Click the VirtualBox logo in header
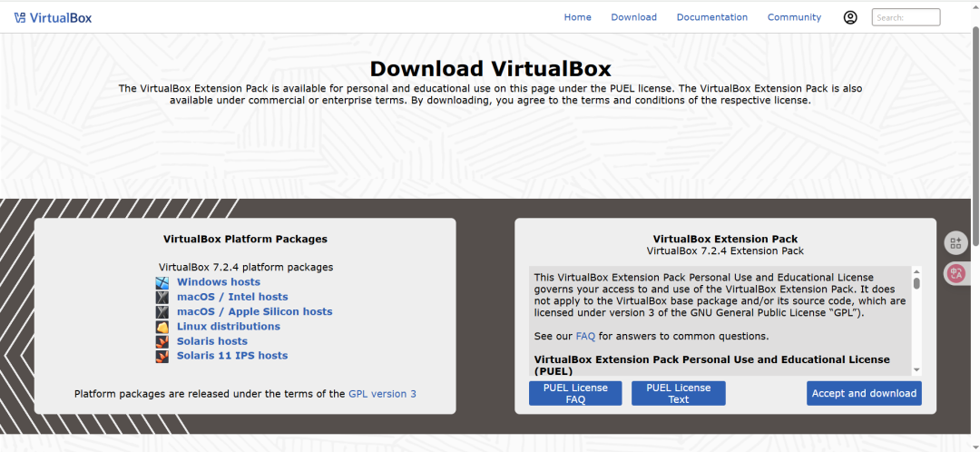The height and width of the screenshot is (452, 980). pyautogui.click(x=53, y=17)
